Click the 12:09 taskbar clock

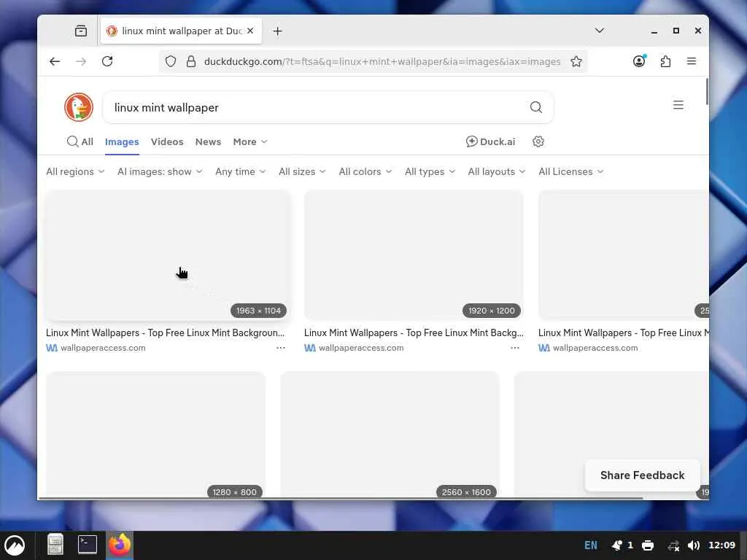point(721,545)
